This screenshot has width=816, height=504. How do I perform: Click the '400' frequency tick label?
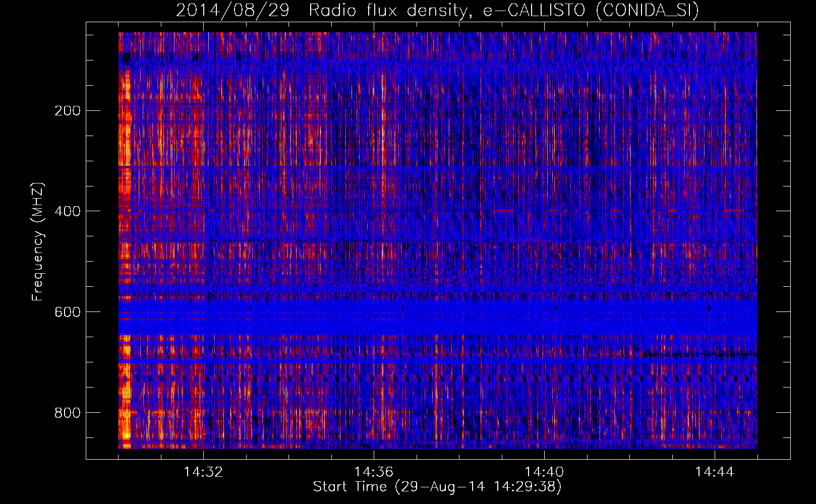68,211
